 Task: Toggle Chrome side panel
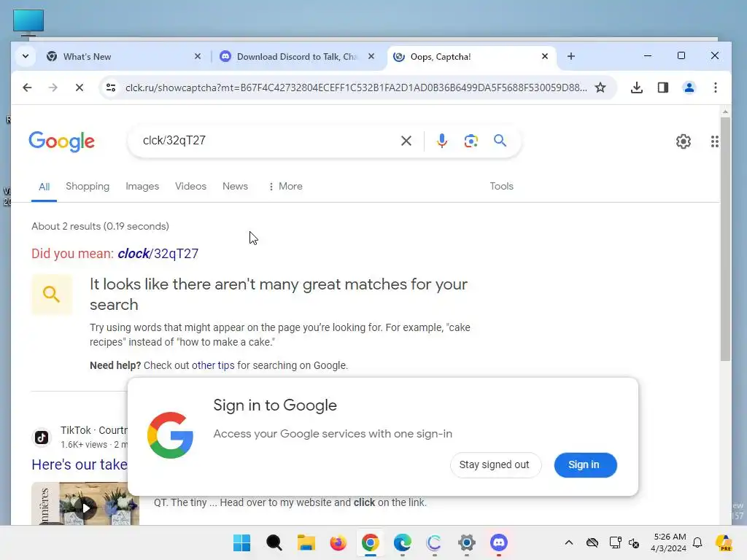point(662,87)
